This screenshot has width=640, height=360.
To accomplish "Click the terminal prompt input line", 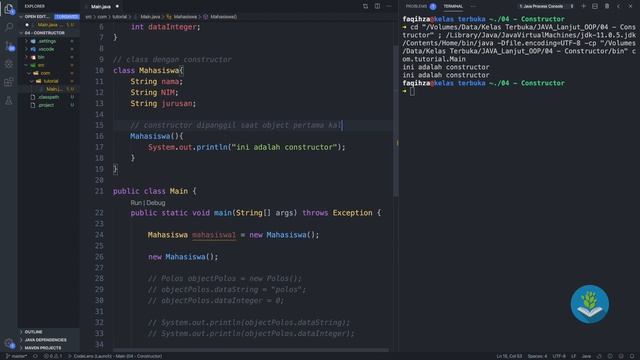I will point(518,91).
